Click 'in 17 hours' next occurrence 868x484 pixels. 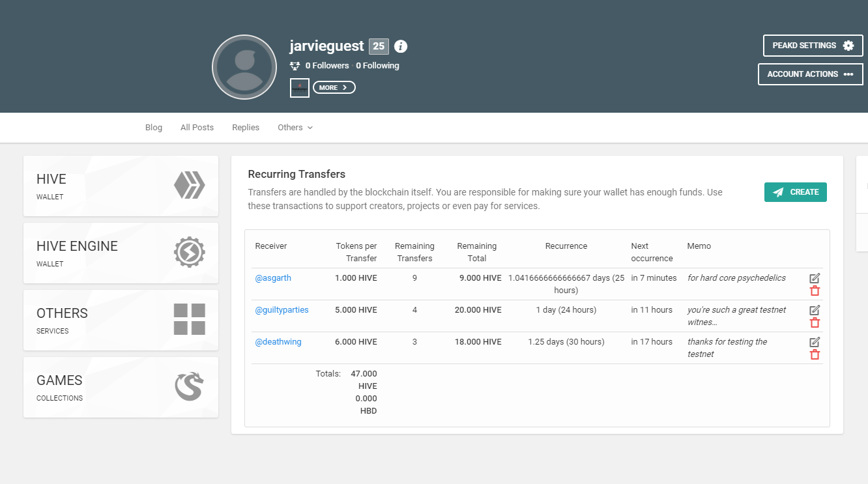[652, 342]
